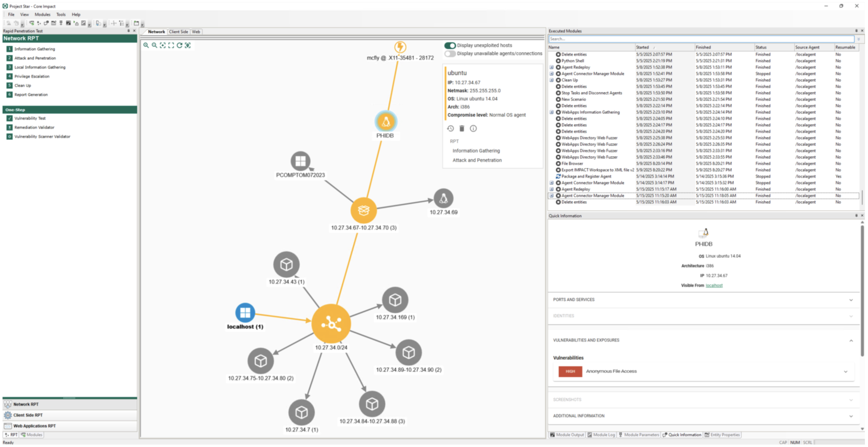Center the network map view
The height and width of the screenshot is (447, 868).
pyautogui.click(x=163, y=45)
